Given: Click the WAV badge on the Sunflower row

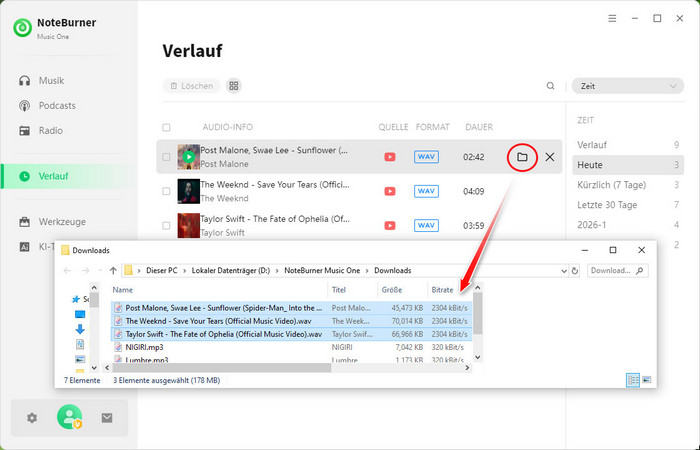Looking at the screenshot, I should [426, 157].
